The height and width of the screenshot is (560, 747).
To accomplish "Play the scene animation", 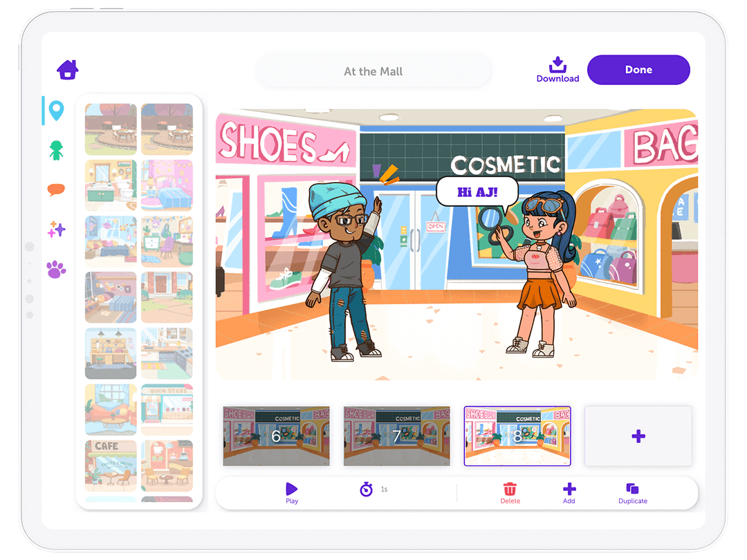I will pos(291,487).
